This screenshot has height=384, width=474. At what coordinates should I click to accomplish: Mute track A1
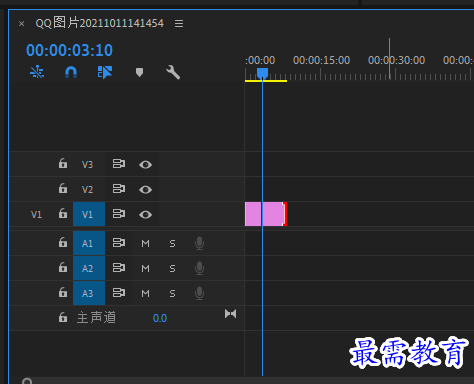coord(145,244)
